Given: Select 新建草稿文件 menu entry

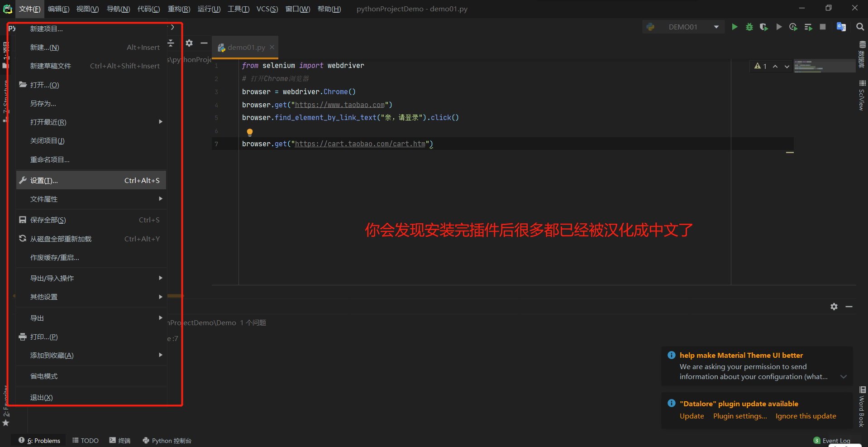Looking at the screenshot, I should click(91, 66).
